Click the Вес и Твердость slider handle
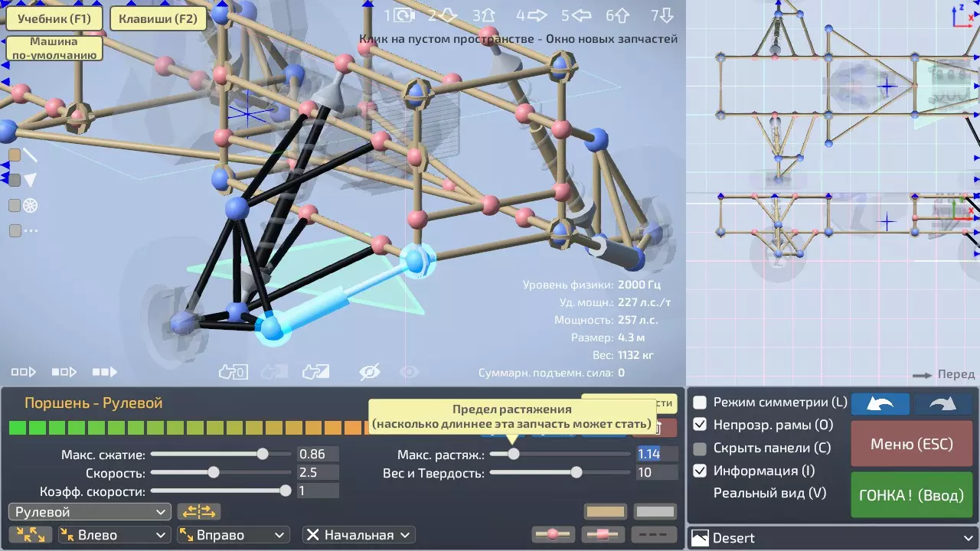The height and width of the screenshot is (551, 980). point(577,473)
